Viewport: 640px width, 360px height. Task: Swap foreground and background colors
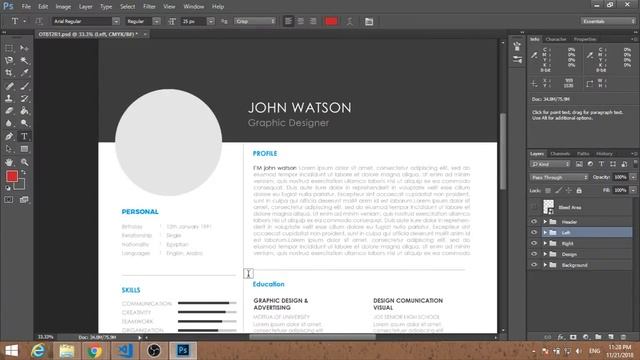(24, 173)
